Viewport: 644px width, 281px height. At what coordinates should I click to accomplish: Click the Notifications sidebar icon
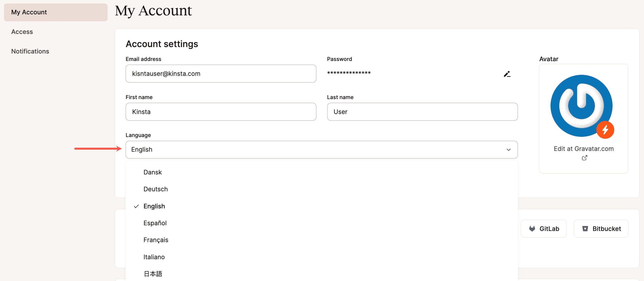click(x=30, y=51)
